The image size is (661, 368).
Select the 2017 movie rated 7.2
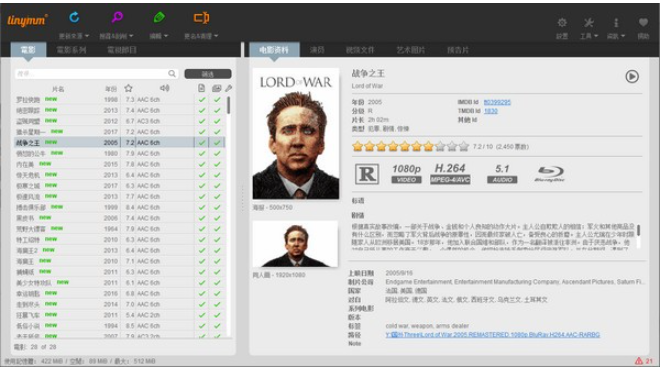(120, 132)
